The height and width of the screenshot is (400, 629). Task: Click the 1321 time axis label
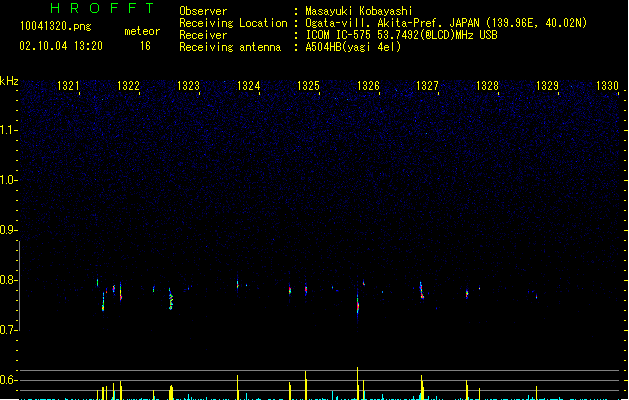68,86
